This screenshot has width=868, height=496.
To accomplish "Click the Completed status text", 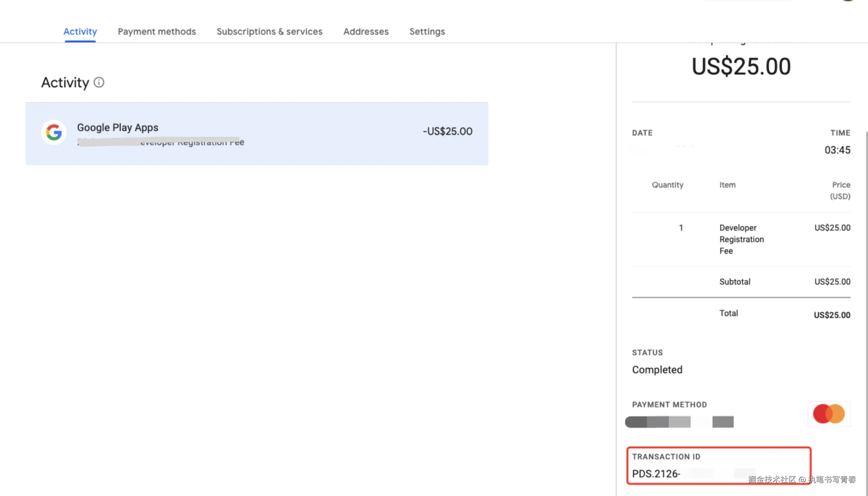I will click(657, 370).
